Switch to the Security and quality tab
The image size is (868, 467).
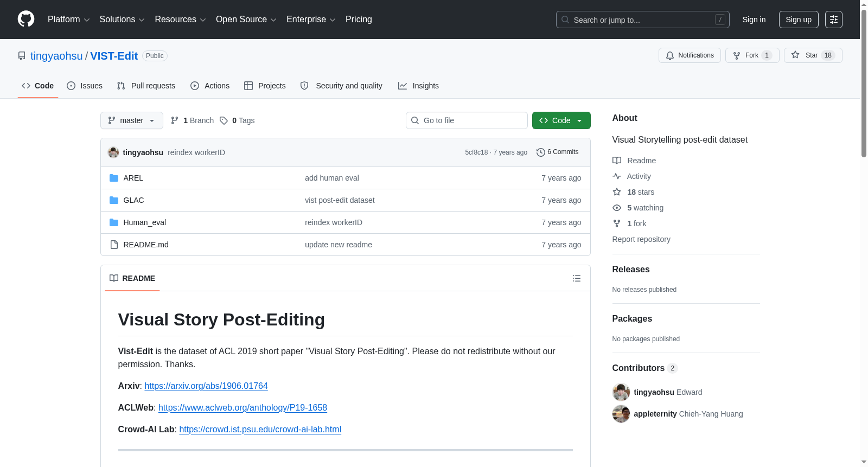341,86
